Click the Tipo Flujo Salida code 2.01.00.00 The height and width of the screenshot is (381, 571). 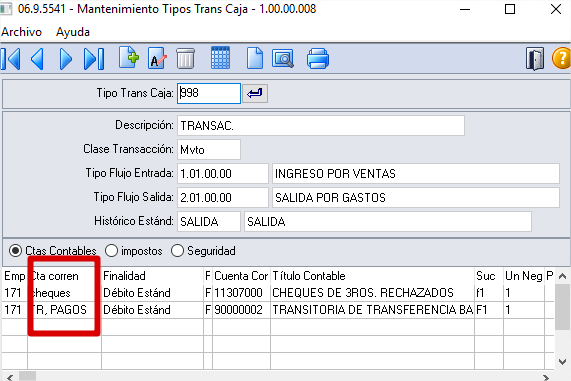[x=223, y=198]
